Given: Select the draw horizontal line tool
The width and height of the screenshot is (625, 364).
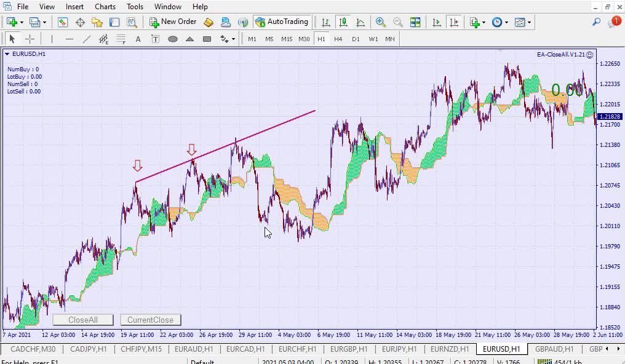Looking at the screenshot, I should [x=70, y=39].
